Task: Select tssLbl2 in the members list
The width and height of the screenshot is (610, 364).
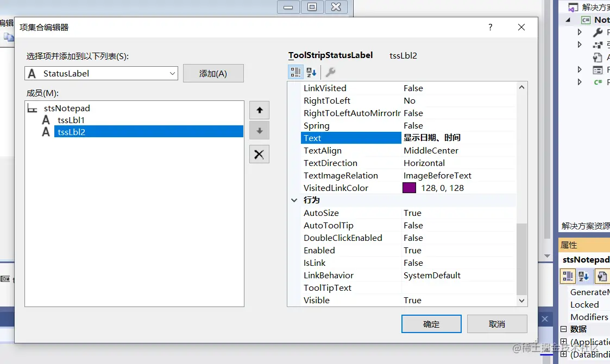Action: [149, 132]
